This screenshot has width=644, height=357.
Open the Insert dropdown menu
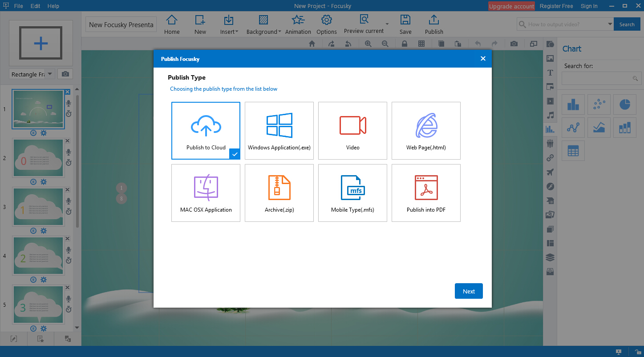[x=229, y=24]
